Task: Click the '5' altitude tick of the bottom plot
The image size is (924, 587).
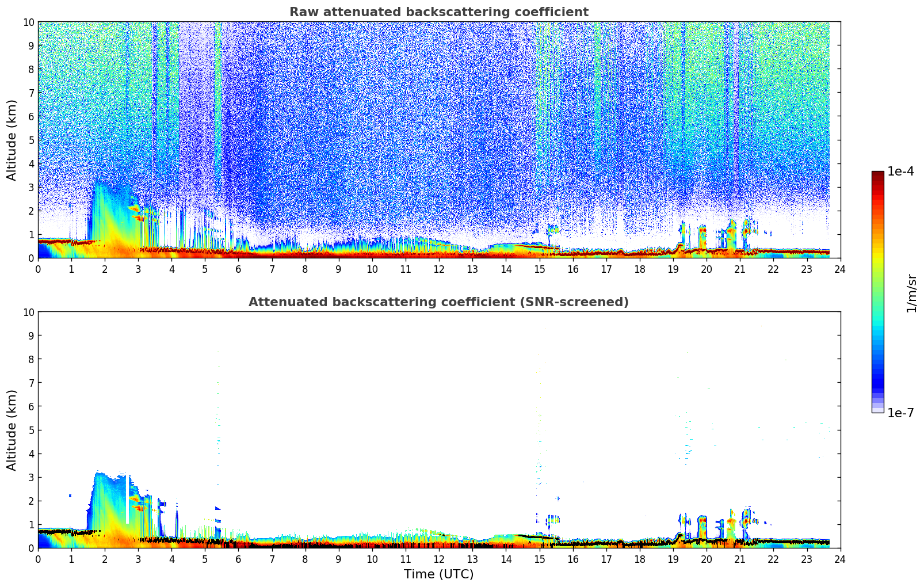Action: (x=31, y=430)
